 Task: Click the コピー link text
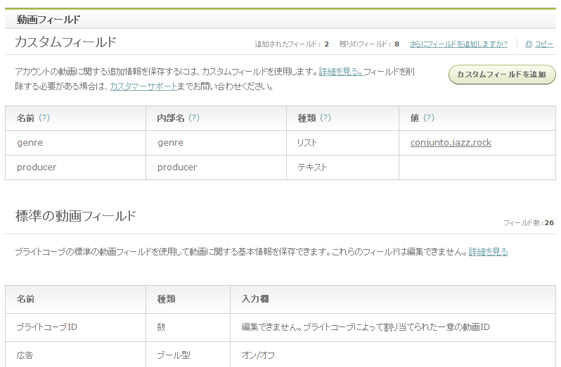544,44
